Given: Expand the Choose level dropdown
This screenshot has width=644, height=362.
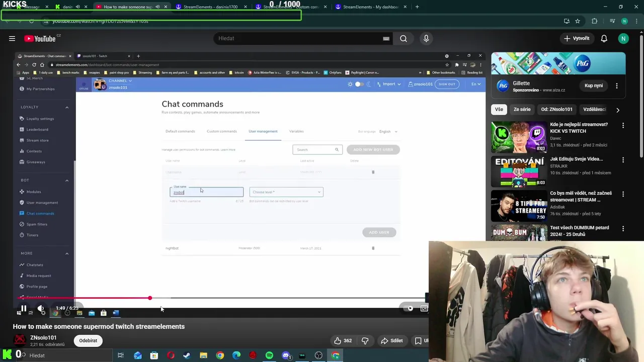Looking at the screenshot, I should tap(286, 192).
